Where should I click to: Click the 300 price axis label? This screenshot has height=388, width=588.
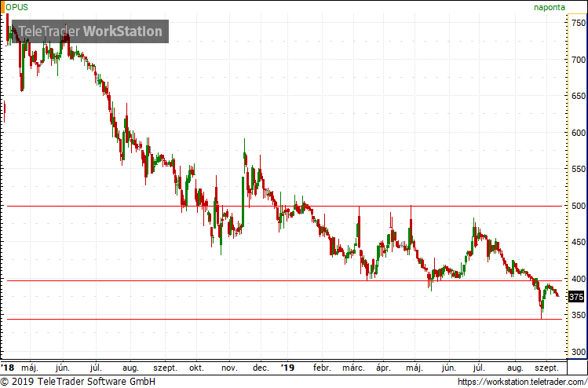coord(577,353)
